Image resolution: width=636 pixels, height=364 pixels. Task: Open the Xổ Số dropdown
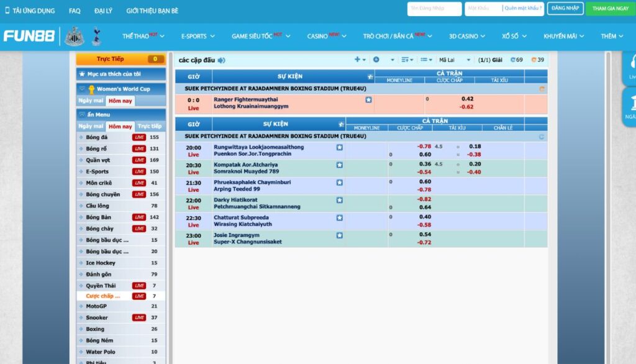514,36
